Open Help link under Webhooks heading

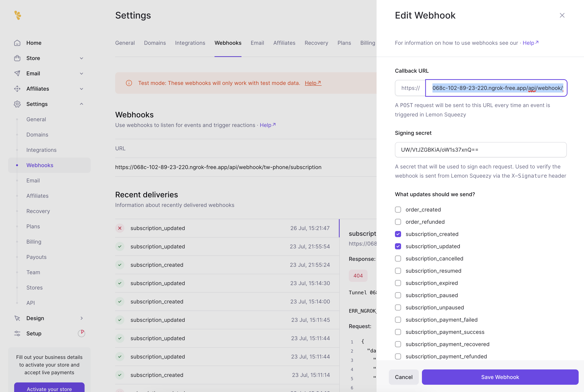(268, 125)
